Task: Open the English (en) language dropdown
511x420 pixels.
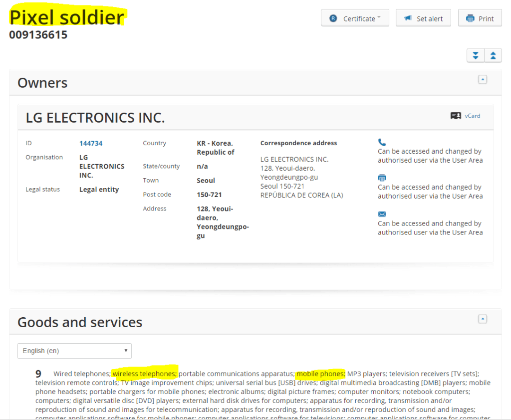Action: click(74, 351)
